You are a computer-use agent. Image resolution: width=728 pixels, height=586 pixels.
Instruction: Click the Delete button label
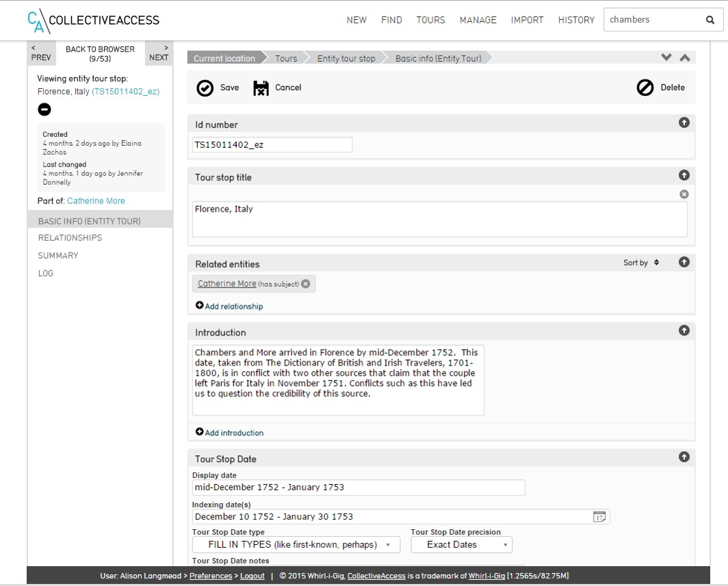(673, 88)
